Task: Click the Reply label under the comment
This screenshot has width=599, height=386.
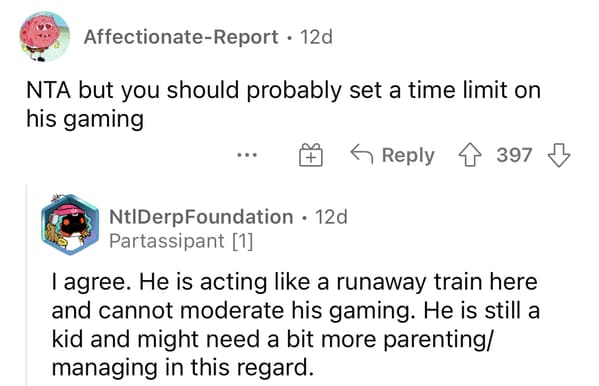Action: click(x=408, y=155)
